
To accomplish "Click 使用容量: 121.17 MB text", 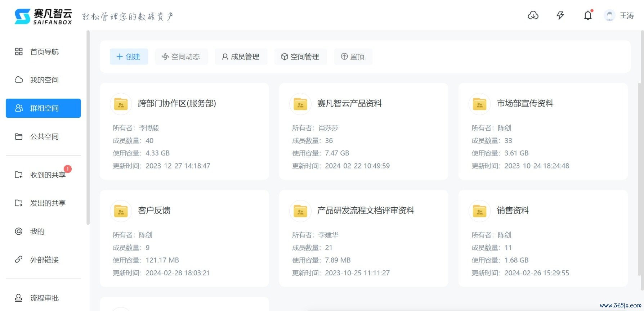I will coord(146,260).
